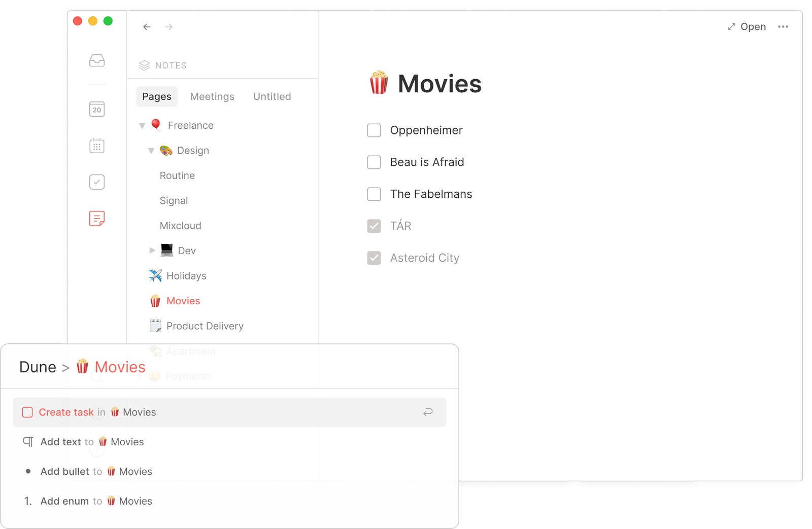
Task: Open the Inbox view in the sidebar
Action: click(96, 61)
